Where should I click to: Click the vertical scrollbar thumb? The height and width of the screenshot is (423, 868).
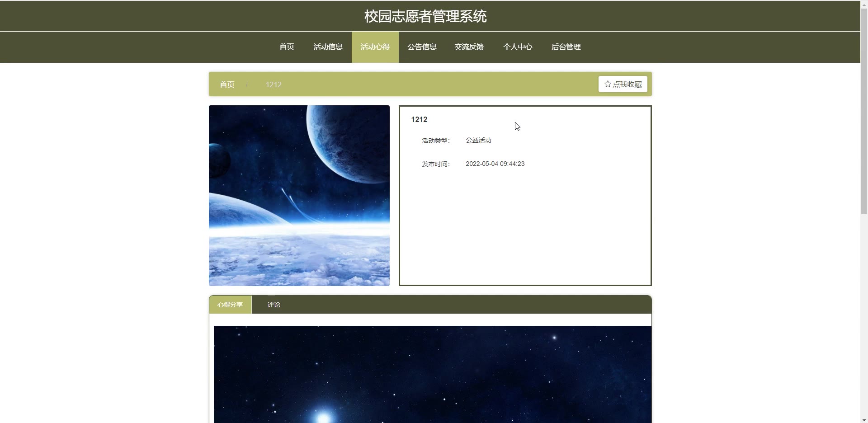[x=864, y=111]
